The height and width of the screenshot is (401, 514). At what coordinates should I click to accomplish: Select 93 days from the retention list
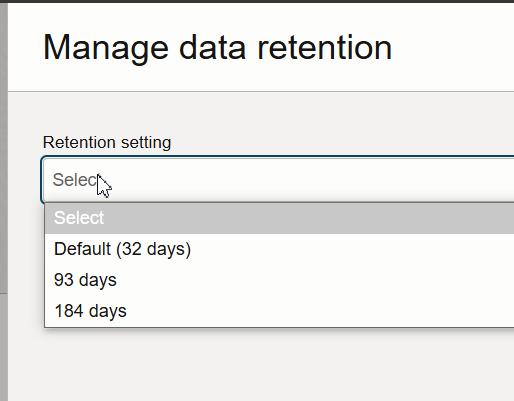click(279, 280)
